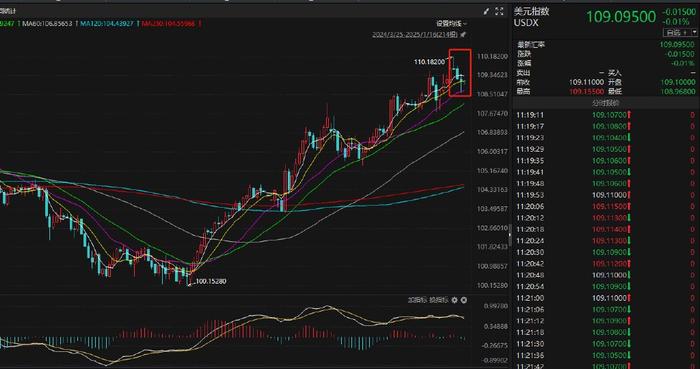Expand chart to fullscreen view
Image resolution: width=700 pixels, height=369 pixels.
(500, 12)
